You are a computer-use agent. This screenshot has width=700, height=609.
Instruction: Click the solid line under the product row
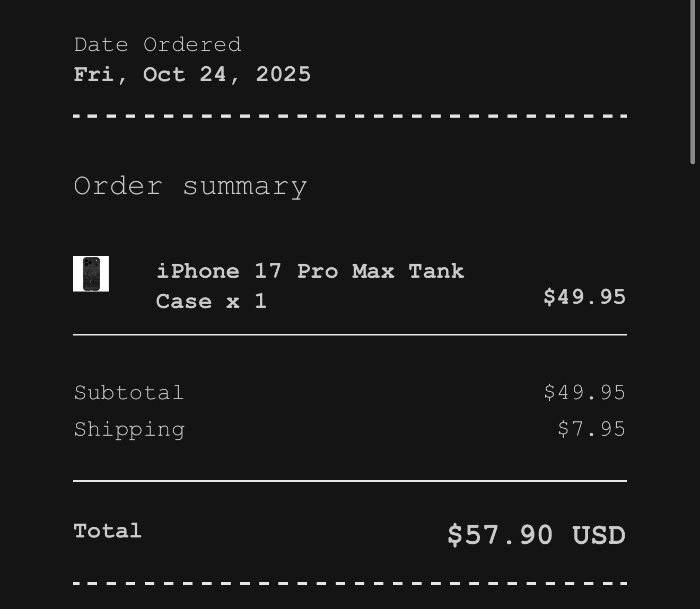[350, 335]
